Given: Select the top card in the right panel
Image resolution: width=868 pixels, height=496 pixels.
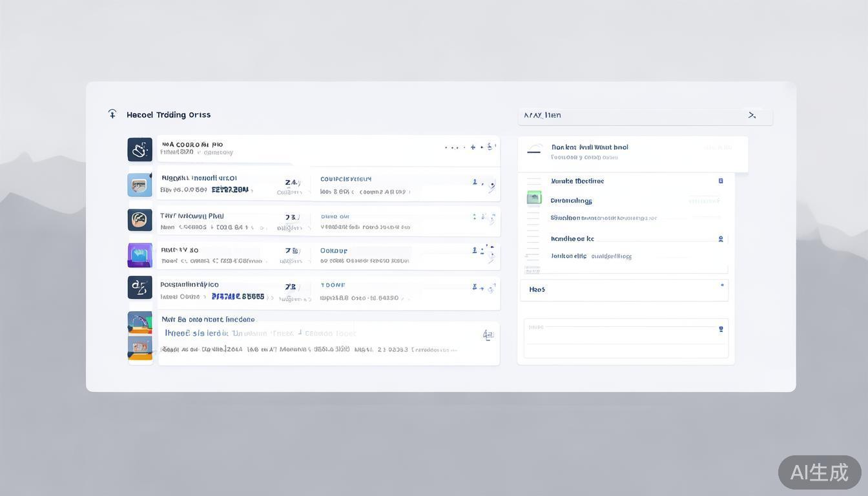Looking at the screenshot, I should (632, 154).
